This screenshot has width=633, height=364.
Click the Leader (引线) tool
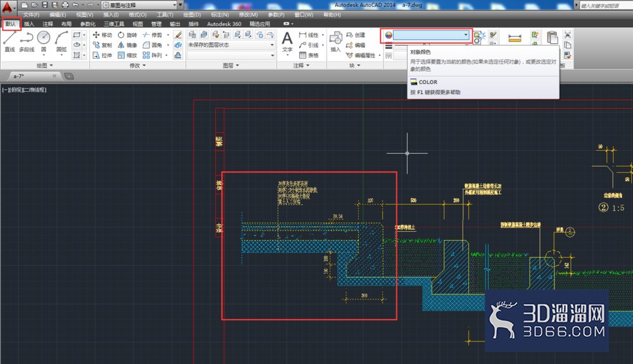[x=309, y=45]
